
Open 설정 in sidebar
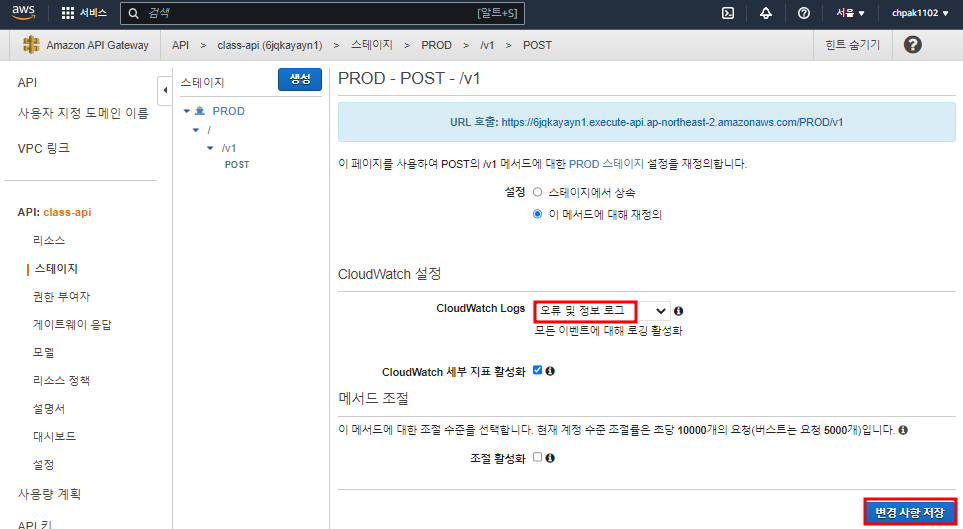coord(44,464)
